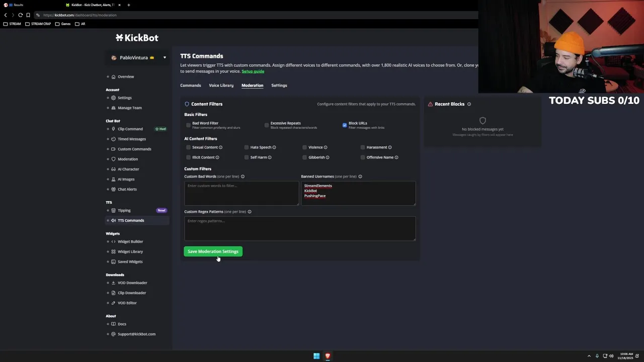Click the Manage Team icon

[x=113, y=108]
